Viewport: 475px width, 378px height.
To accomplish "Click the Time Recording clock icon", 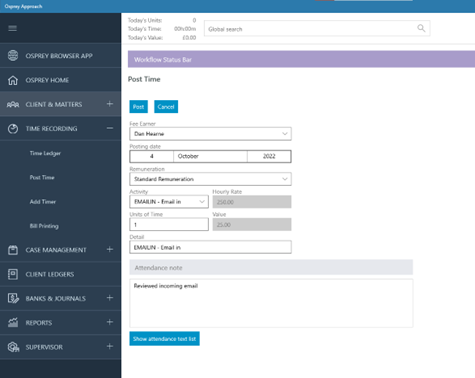I will pos(13,129).
